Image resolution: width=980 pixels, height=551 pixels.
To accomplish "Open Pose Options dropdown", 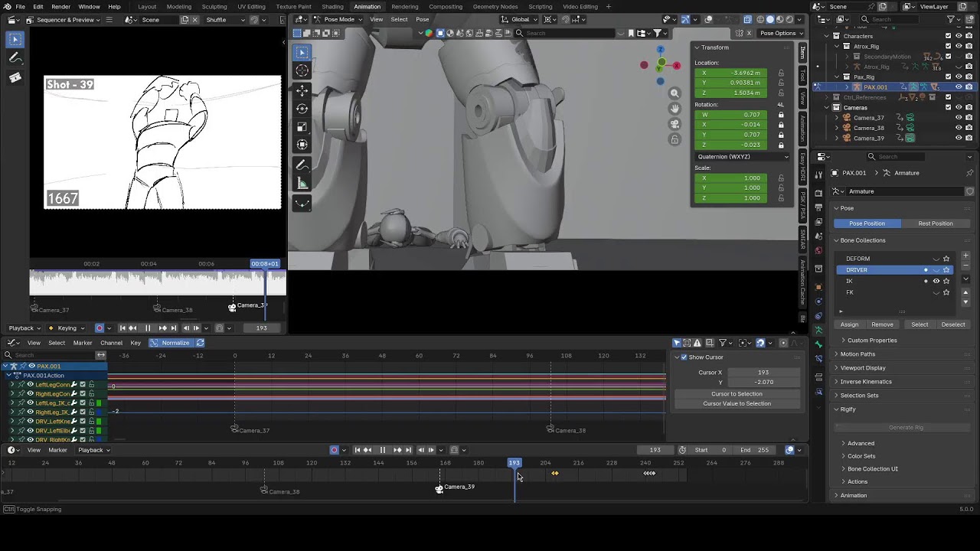I will tap(781, 33).
